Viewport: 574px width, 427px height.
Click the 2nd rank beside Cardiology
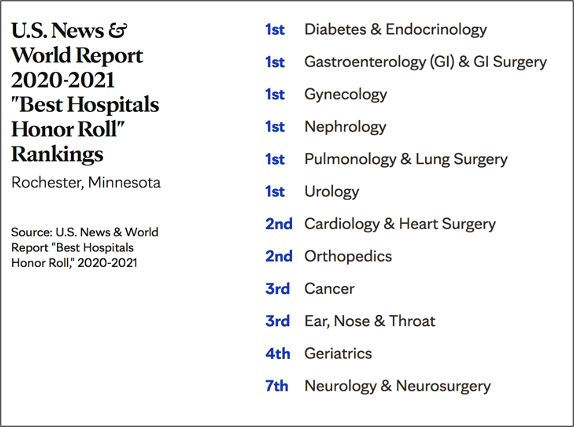279,224
